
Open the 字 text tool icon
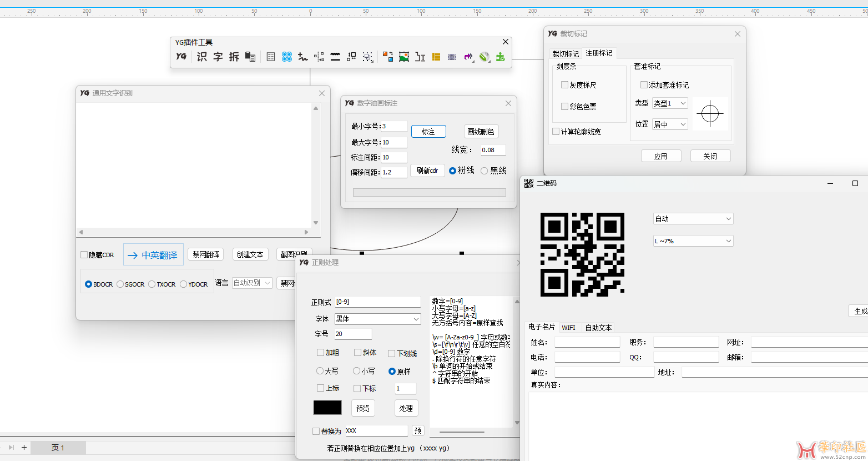(218, 57)
